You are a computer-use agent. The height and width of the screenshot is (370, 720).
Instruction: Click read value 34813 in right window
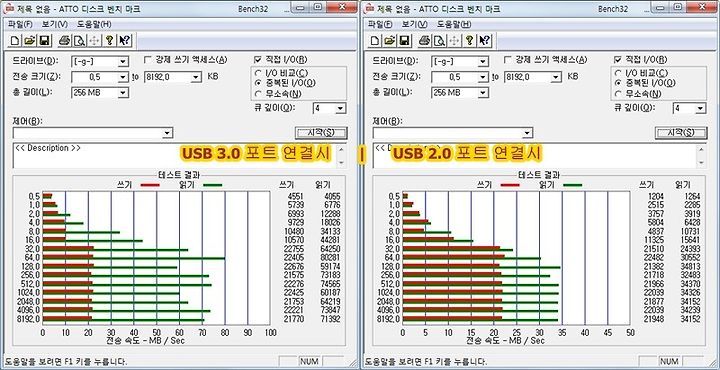690,266
